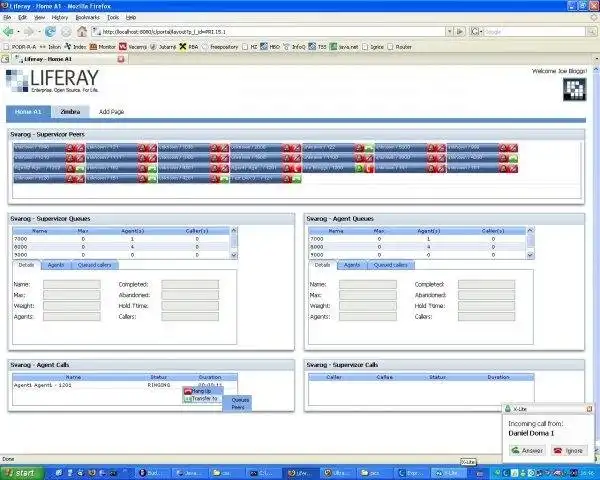Choose Queues in the Transfer submenu
The height and width of the screenshot is (480, 600).
point(240,400)
